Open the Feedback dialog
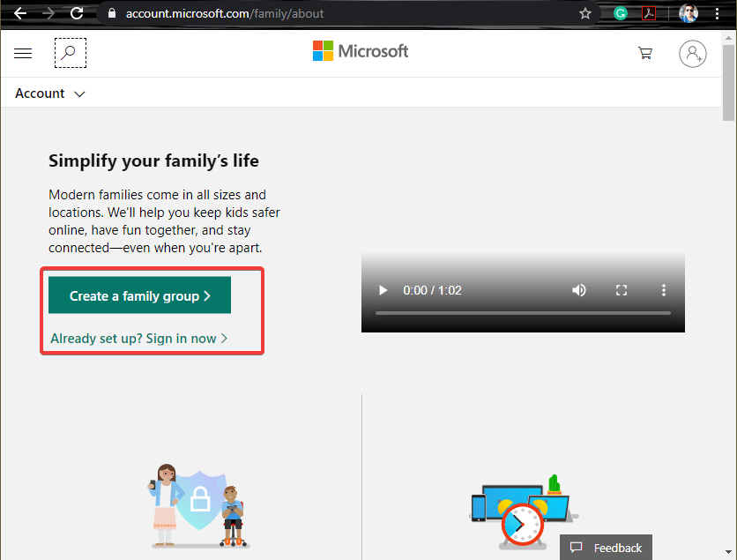The image size is (737, 560). [x=606, y=547]
